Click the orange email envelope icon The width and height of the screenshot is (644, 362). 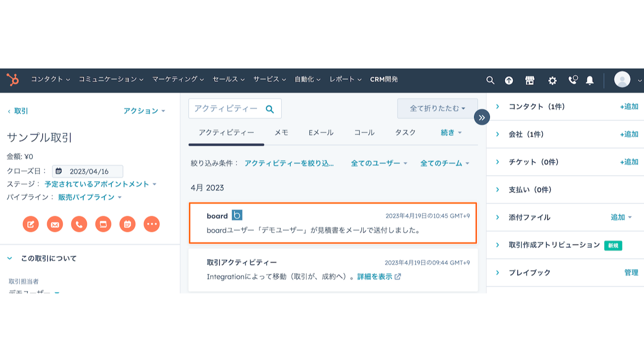(55, 224)
